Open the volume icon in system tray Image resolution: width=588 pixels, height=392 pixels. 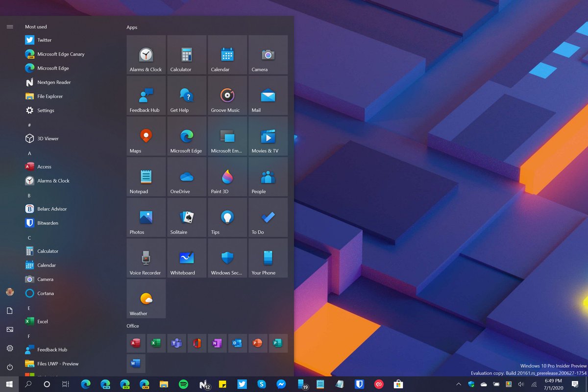coord(521,384)
